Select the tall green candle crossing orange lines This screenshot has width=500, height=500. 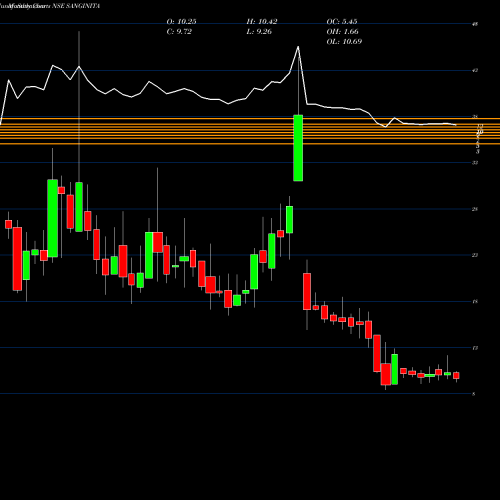click(298, 148)
